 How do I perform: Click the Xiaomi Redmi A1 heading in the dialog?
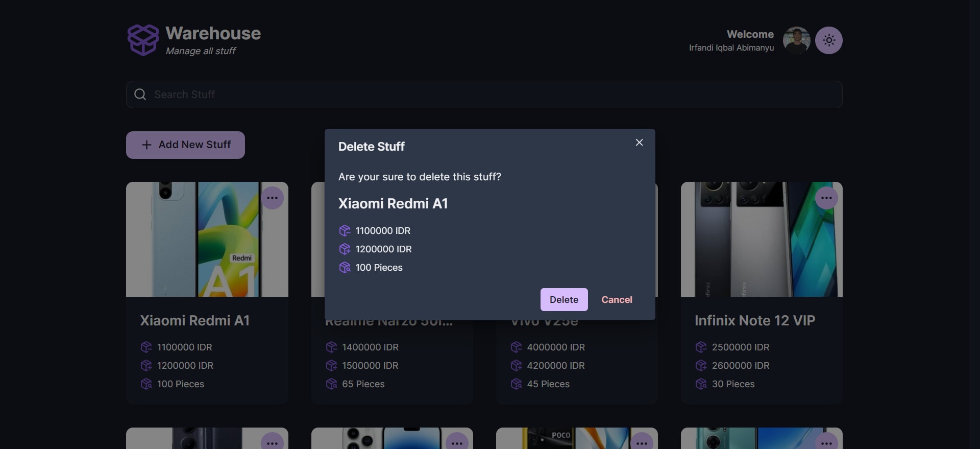pos(393,204)
